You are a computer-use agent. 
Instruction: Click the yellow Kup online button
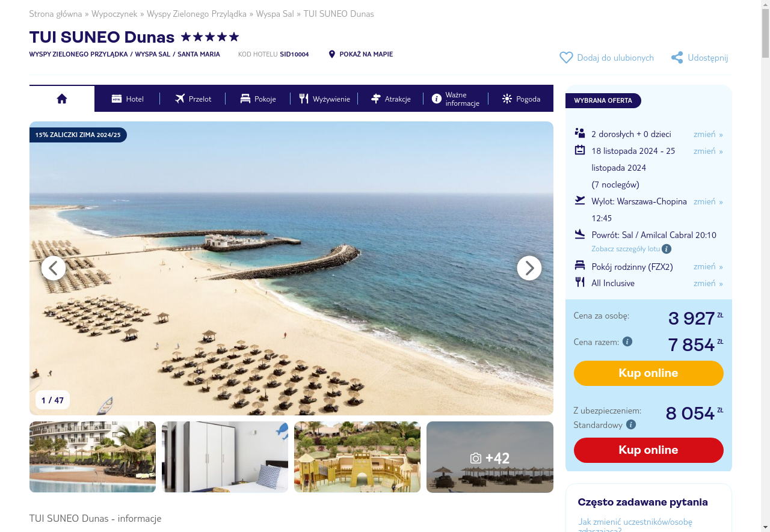[648, 373]
